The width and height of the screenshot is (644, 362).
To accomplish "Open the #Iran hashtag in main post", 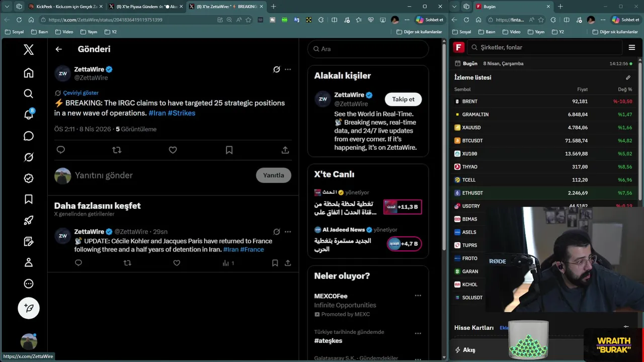I will pyautogui.click(x=157, y=113).
